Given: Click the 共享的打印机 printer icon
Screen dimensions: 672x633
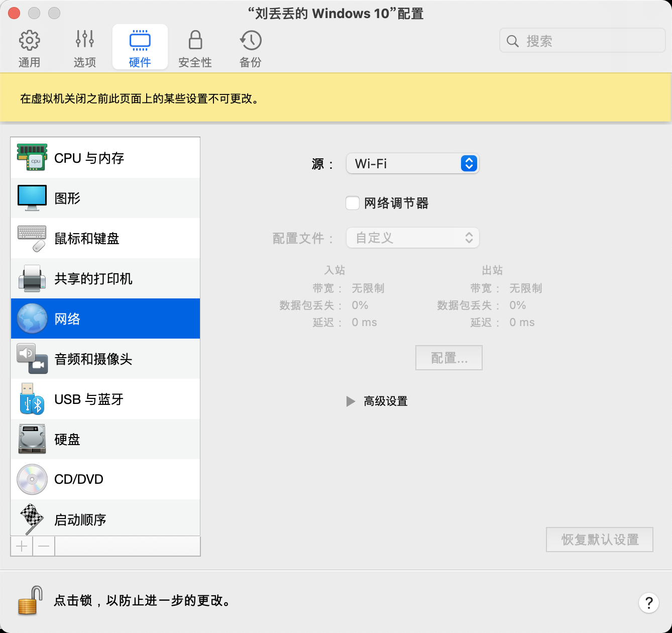Looking at the screenshot, I should click(32, 278).
